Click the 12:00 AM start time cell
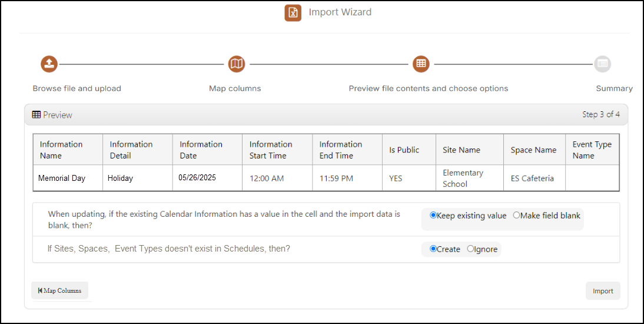The height and width of the screenshot is (324, 644). [277, 178]
